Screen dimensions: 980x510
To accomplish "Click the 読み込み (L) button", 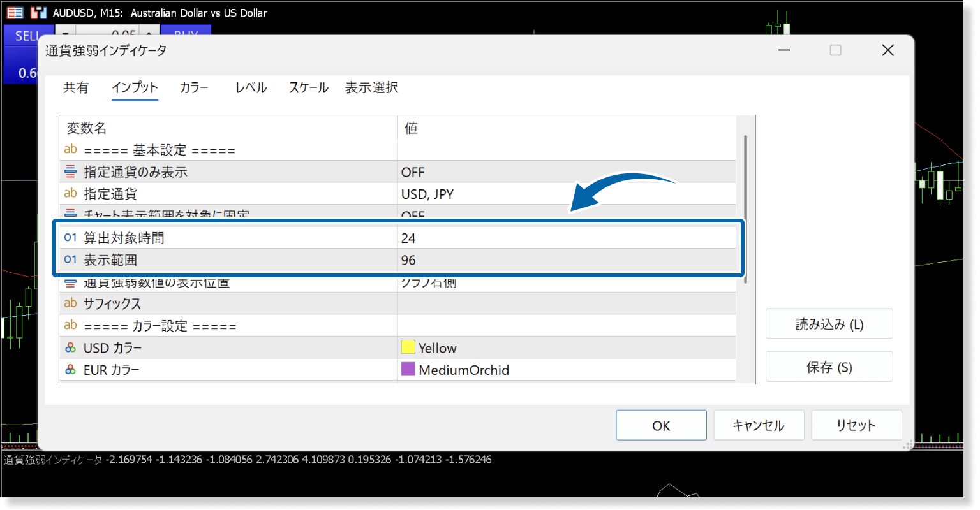I will coord(829,324).
